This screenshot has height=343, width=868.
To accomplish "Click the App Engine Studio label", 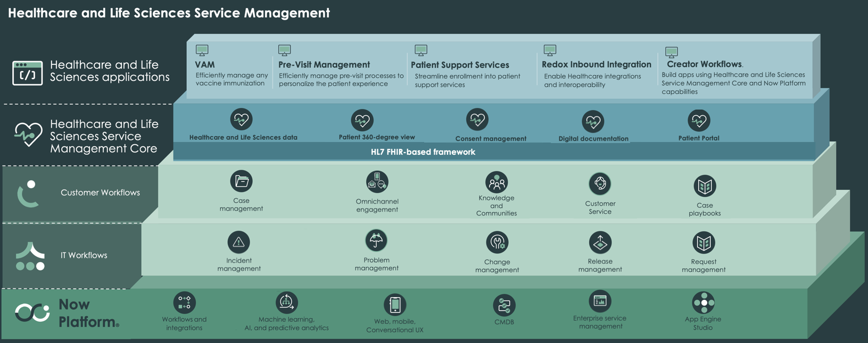I will [x=703, y=323].
